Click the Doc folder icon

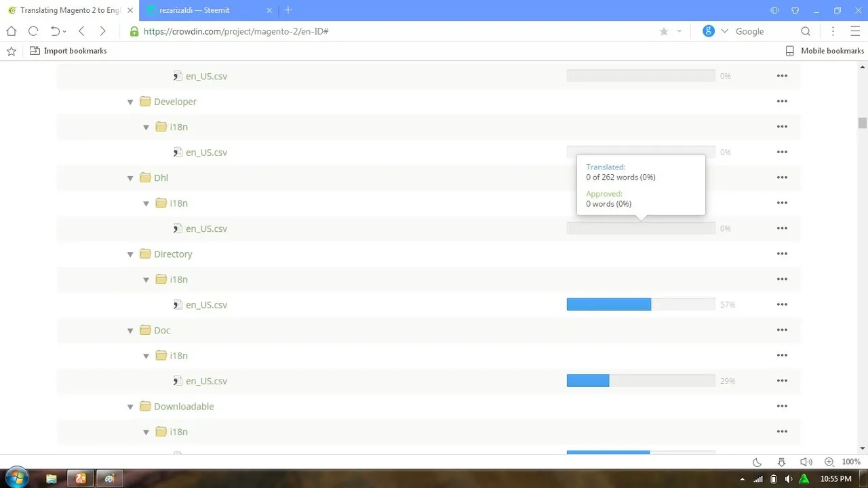tap(145, 330)
